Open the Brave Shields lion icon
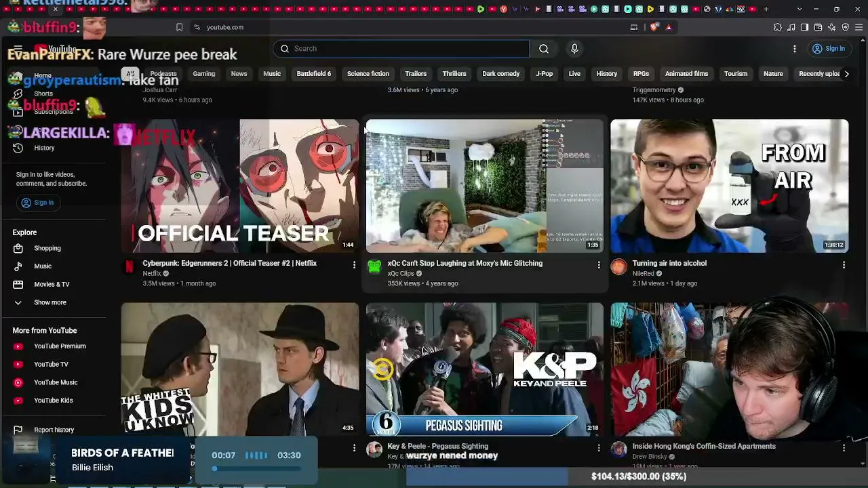This screenshot has height=488, width=868. point(654,27)
